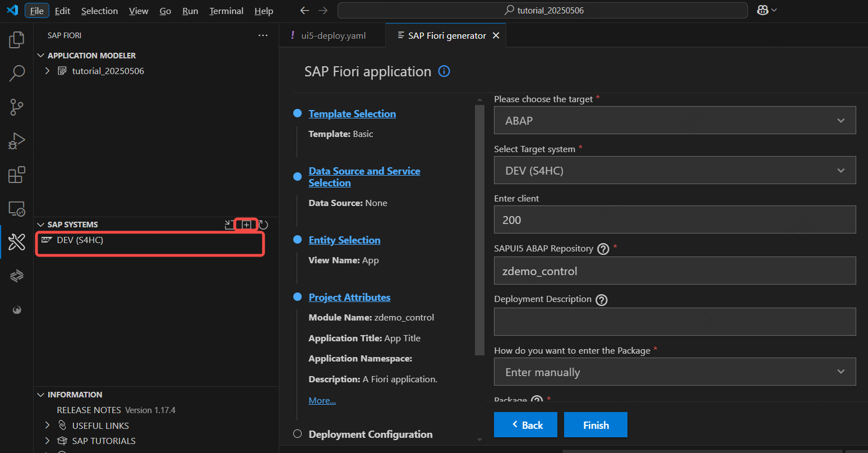
Task: Open the Remote Explorer view
Action: pos(17,209)
